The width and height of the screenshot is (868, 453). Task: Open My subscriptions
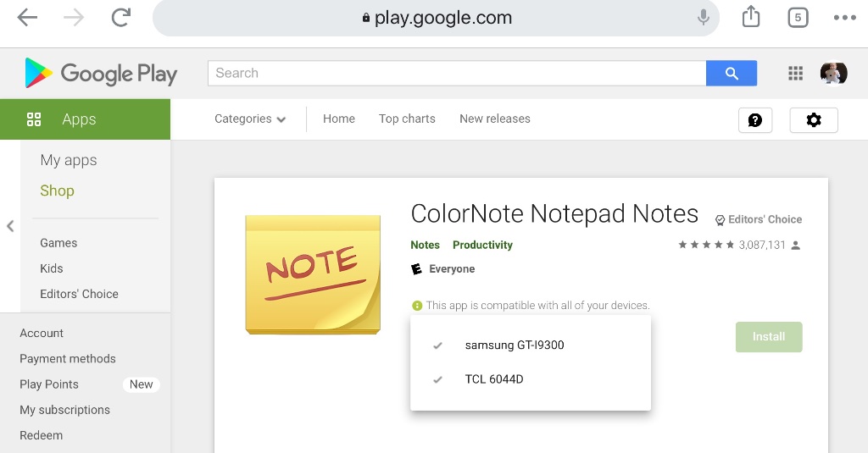[x=64, y=410]
